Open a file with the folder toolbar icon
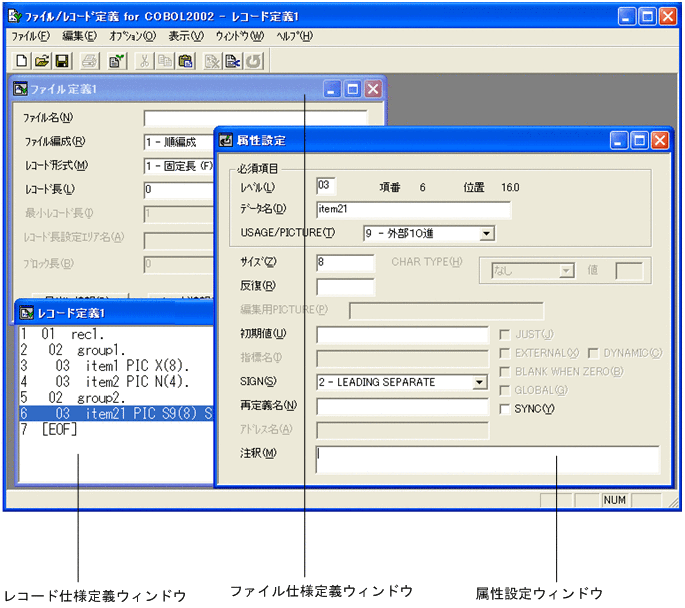685x608 pixels. click(x=42, y=61)
